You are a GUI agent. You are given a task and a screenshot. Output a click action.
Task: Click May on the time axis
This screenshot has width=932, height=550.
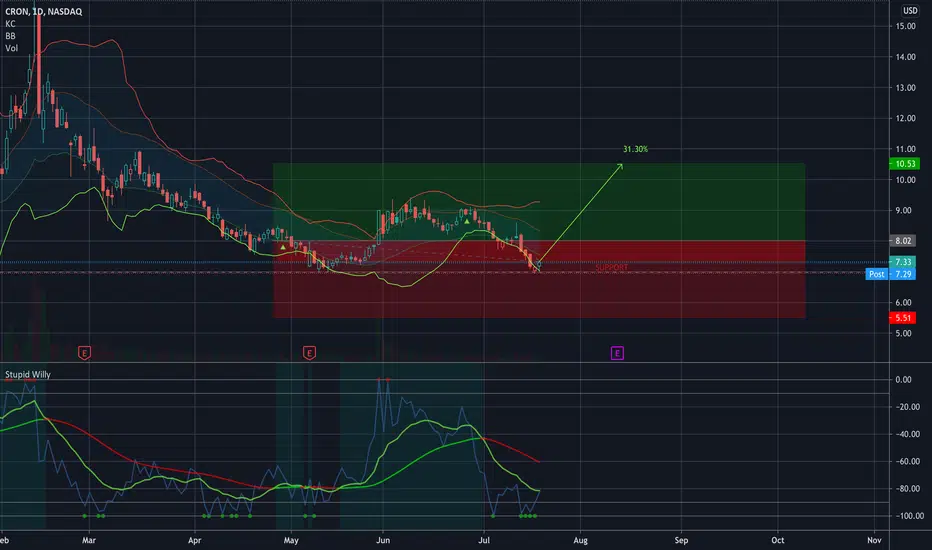(x=291, y=540)
